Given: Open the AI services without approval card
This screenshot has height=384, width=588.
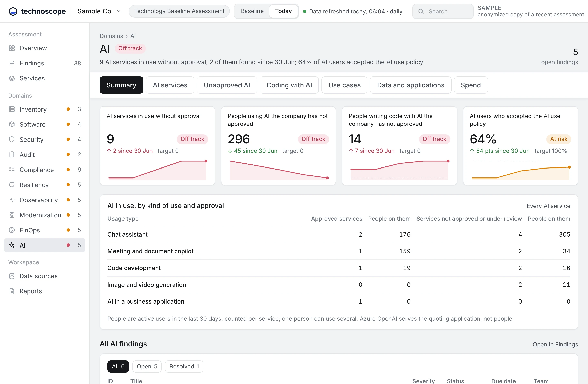Looking at the screenshot, I should click(157, 146).
